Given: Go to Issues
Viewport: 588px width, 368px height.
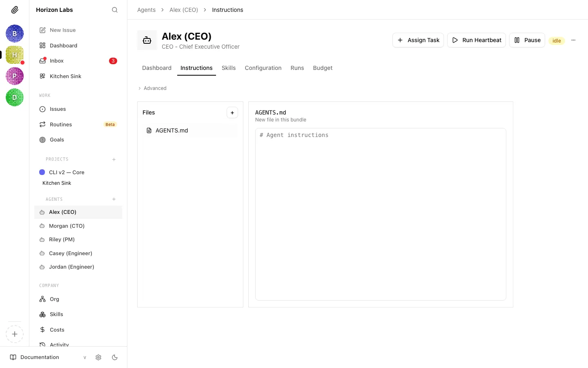Looking at the screenshot, I should (x=78, y=109).
